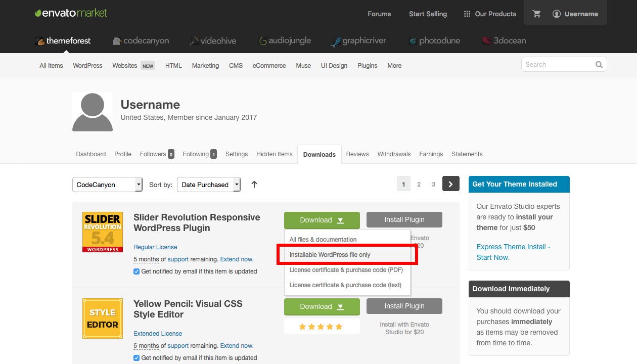The width and height of the screenshot is (637, 364).
Task: Open the Slider Revolution Responsive WordPress Plugin title
Action: 197,223
